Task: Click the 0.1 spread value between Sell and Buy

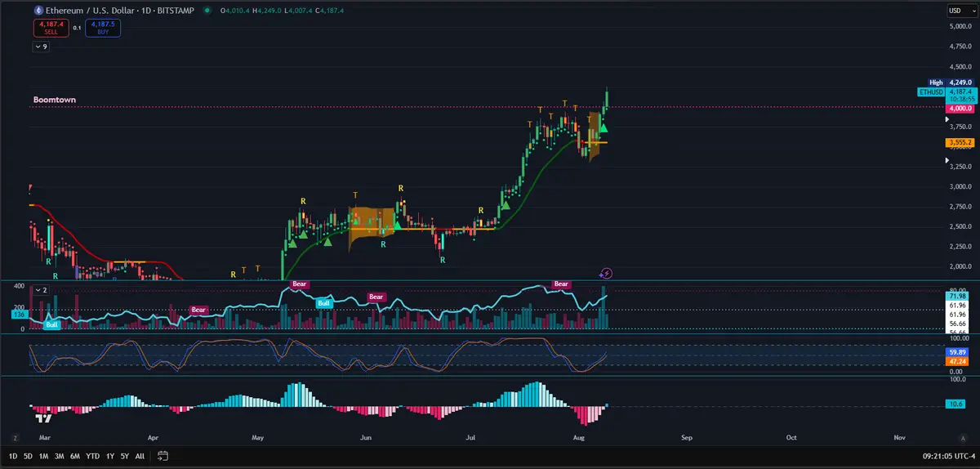Action: coord(78,27)
